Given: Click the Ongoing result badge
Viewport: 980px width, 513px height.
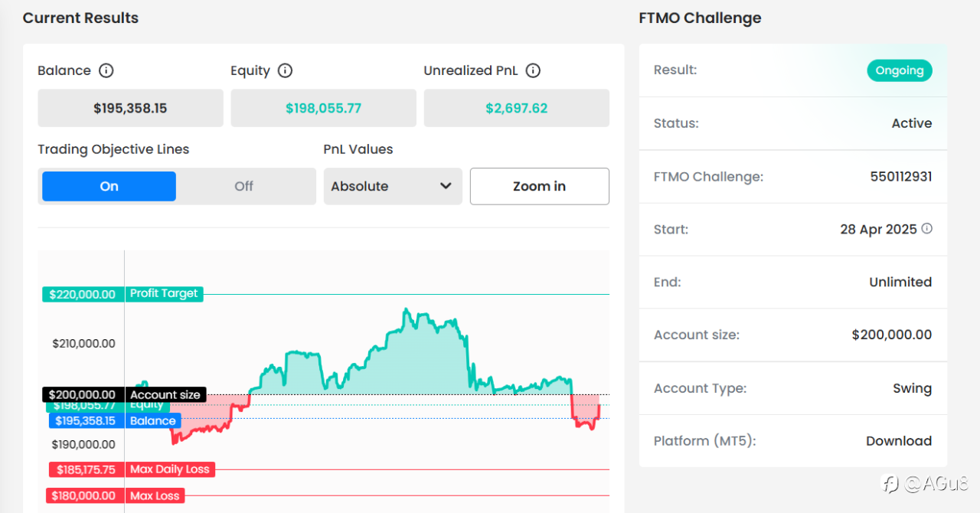Looking at the screenshot, I should click(900, 70).
